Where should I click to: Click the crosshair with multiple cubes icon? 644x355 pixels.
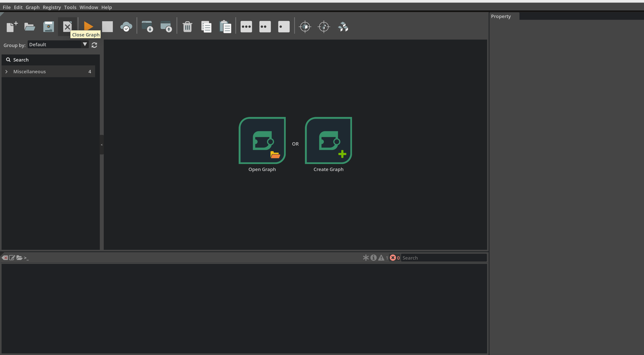tap(324, 26)
